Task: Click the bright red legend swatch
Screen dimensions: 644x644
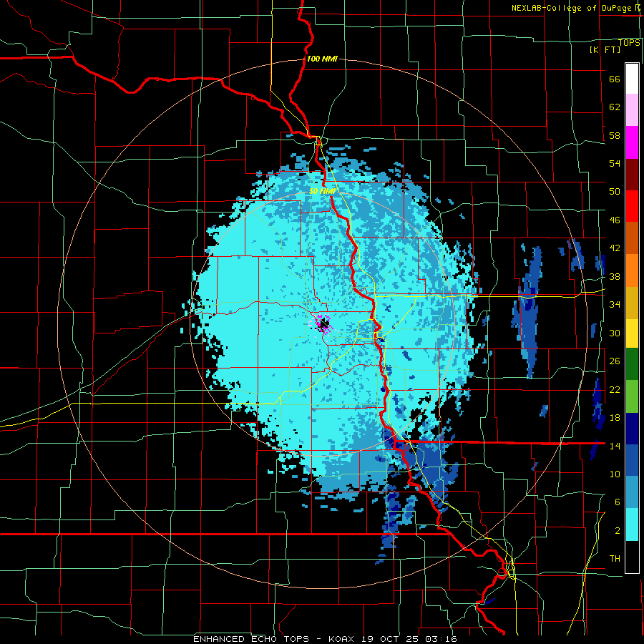Action: pyautogui.click(x=632, y=206)
